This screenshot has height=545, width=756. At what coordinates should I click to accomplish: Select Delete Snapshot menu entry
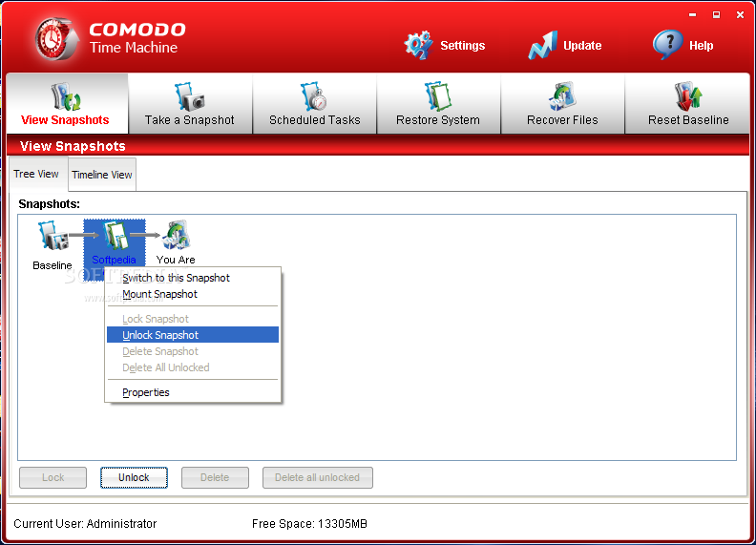pyautogui.click(x=193, y=351)
